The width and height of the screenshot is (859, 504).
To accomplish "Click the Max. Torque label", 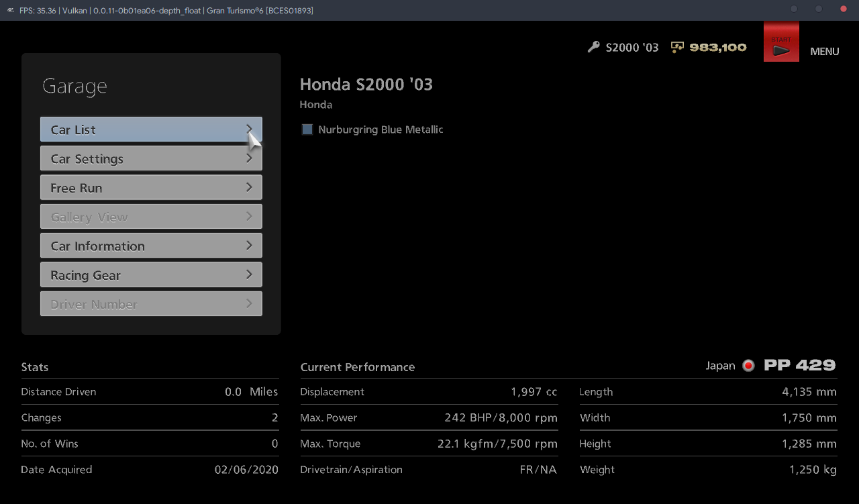I will point(330,444).
